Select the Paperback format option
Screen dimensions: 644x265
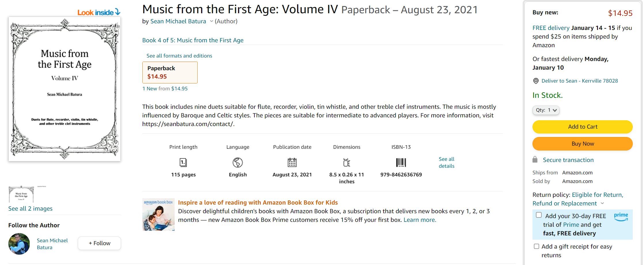tap(170, 73)
